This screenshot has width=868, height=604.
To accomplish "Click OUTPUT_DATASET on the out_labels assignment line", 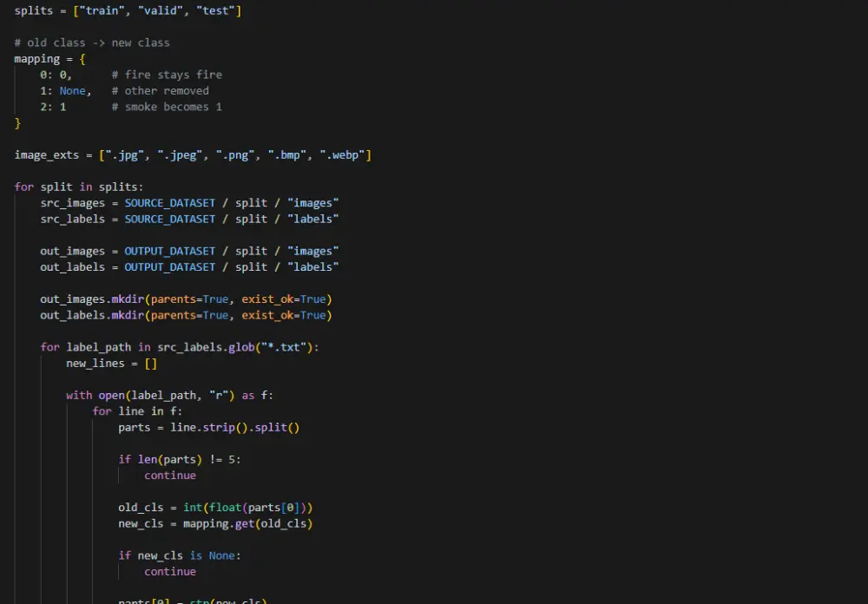I will point(170,267).
